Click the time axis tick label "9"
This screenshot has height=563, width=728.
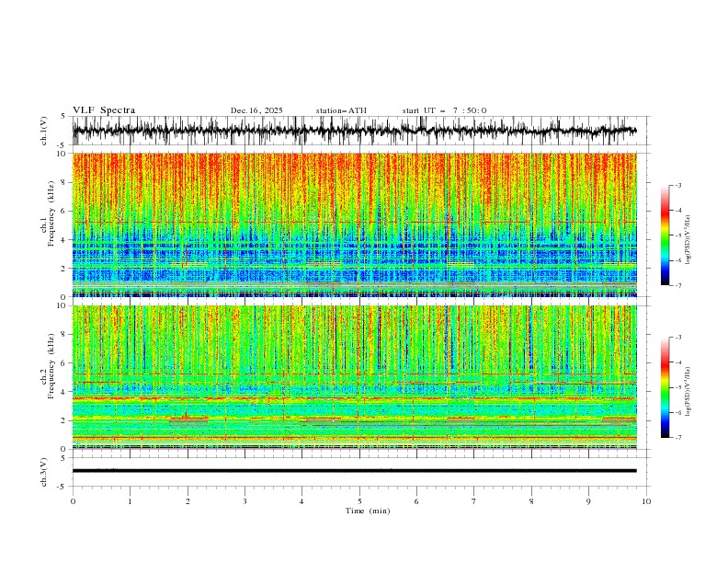tap(588, 501)
